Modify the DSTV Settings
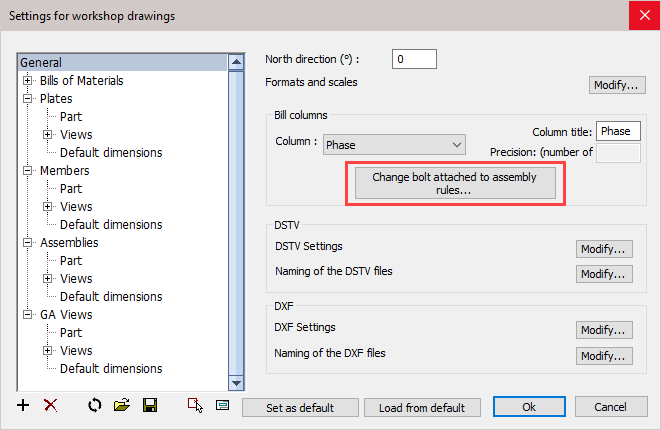Image resolution: width=661 pixels, height=430 pixels. pos(604,248)
